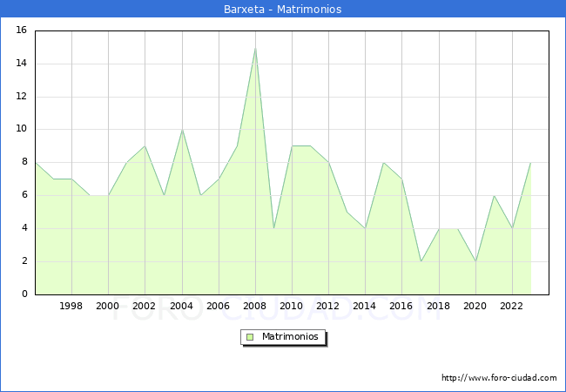Click the 2008 peak point at 15
Screen dimensions: 566x392
coord(255,48)
